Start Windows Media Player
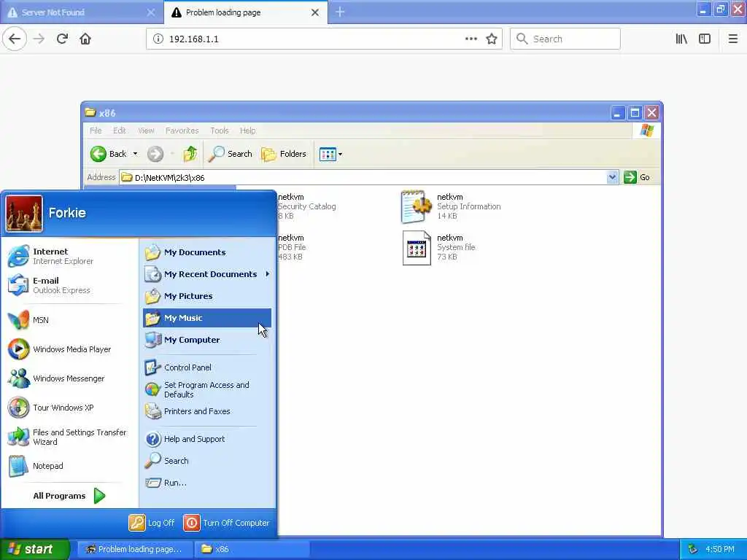747x560 pixels. [x=60, y=349]
